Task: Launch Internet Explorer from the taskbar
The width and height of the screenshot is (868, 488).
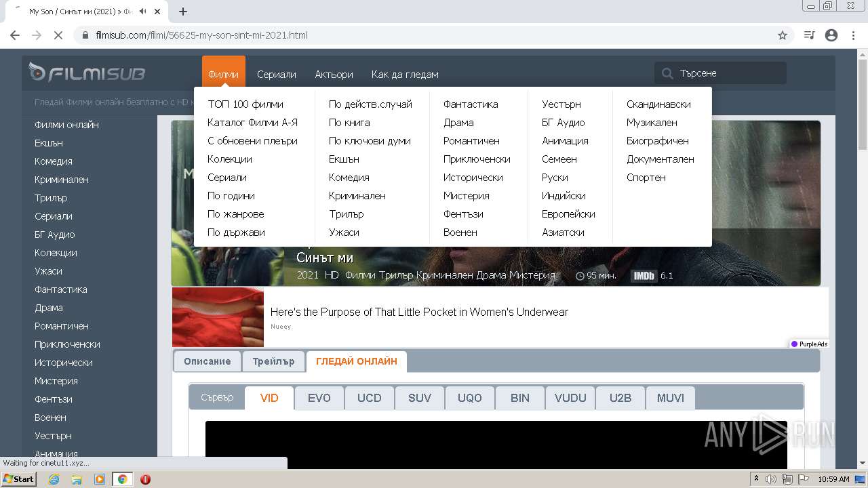Action: tap(54, 479)
